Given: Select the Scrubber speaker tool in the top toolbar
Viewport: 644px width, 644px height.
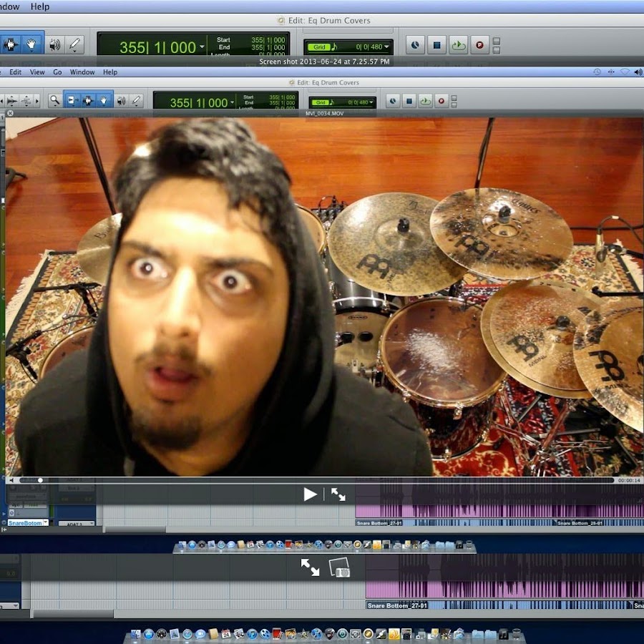Looking at the screenshot, I should coord(54,44).
